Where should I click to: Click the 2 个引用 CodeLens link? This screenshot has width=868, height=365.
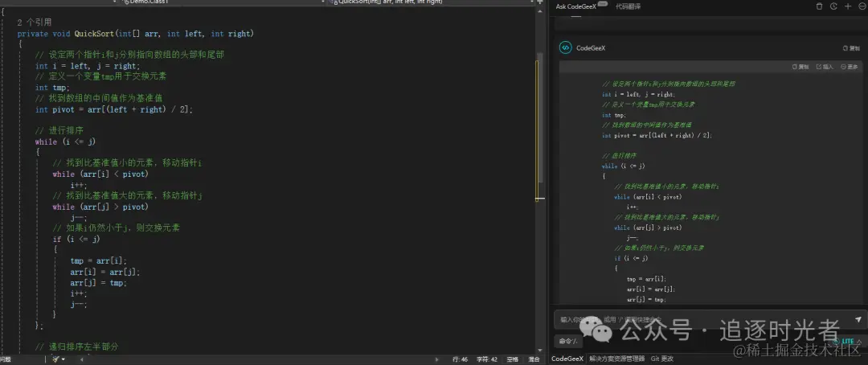(35, 23)
